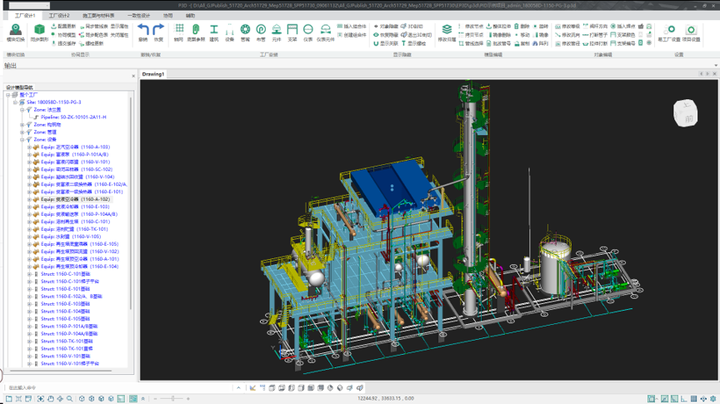
Task: Select the Drawing1 document tab
Action: pyautogui.click(x=153, y=74)
